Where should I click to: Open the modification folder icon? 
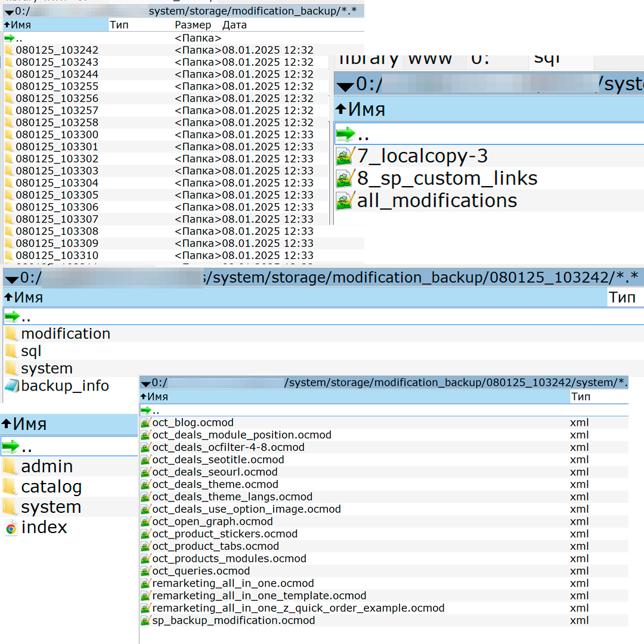tap(11, 333)
